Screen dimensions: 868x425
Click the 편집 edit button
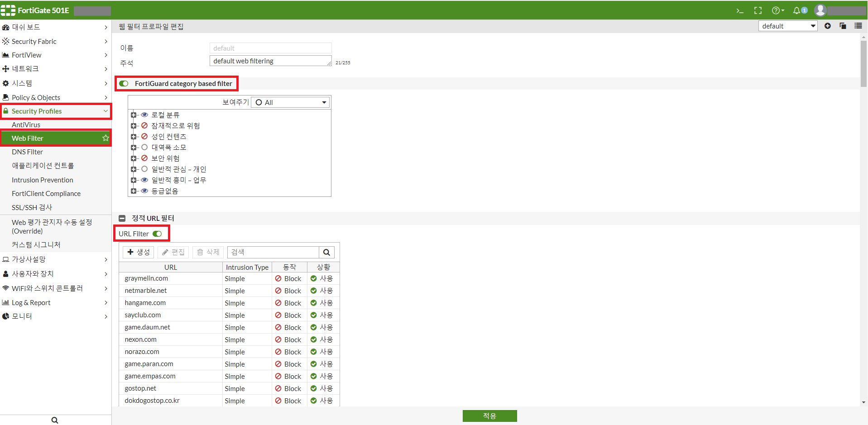click(173, 252)
